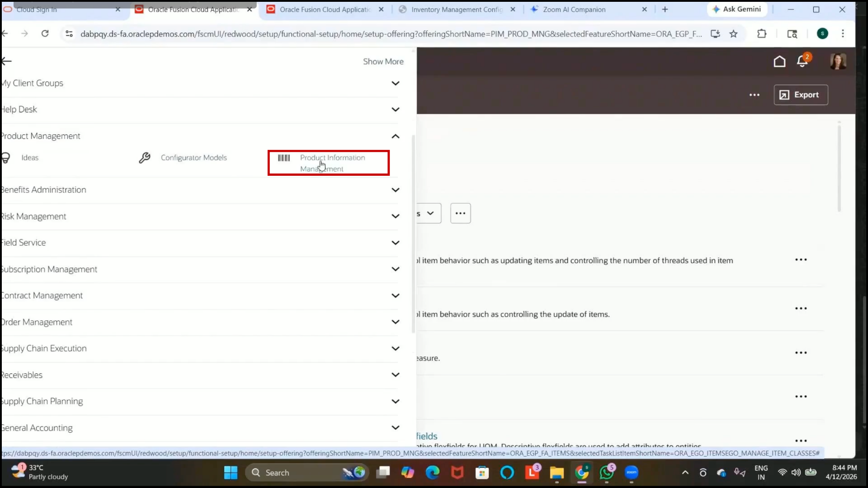Image resolution: width=868 pixels, height=488 pixels.
Task: Open notifications bell icon
Action: pyautogui.click(x=803, y=61)
